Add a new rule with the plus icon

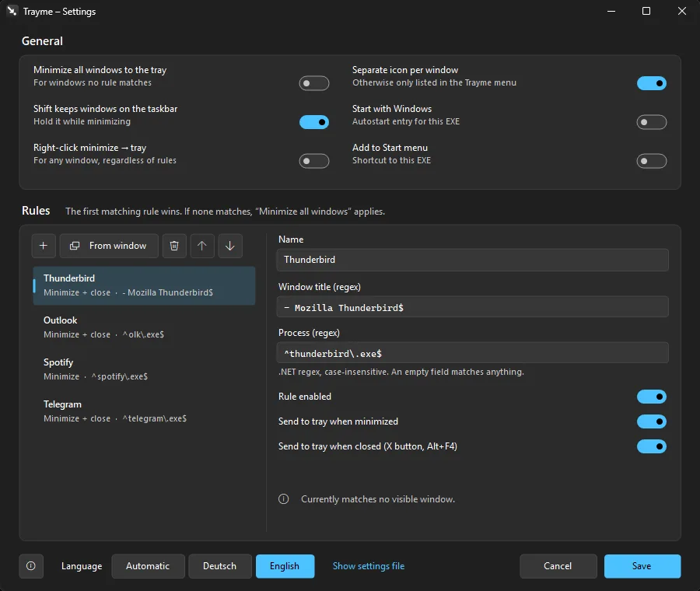click(x=44, y=246)
